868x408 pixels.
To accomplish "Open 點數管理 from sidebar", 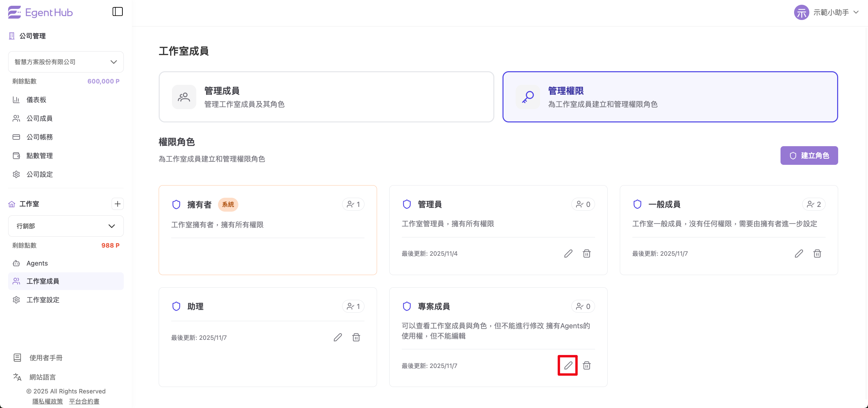I will click(40, 156).
